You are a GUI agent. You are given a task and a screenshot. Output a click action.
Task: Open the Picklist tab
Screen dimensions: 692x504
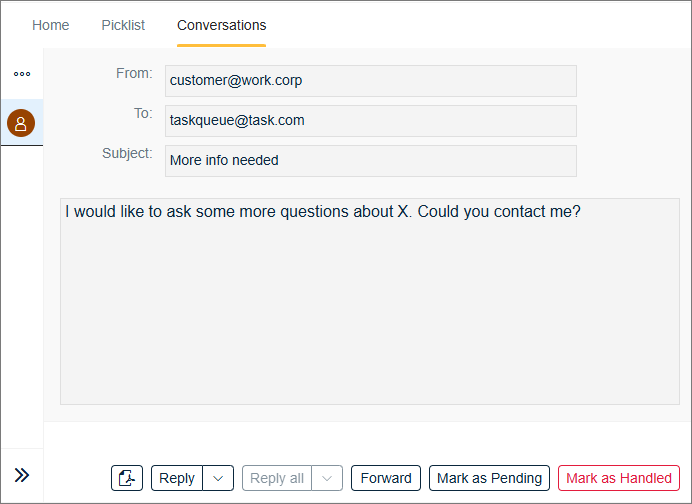(123, 25)
